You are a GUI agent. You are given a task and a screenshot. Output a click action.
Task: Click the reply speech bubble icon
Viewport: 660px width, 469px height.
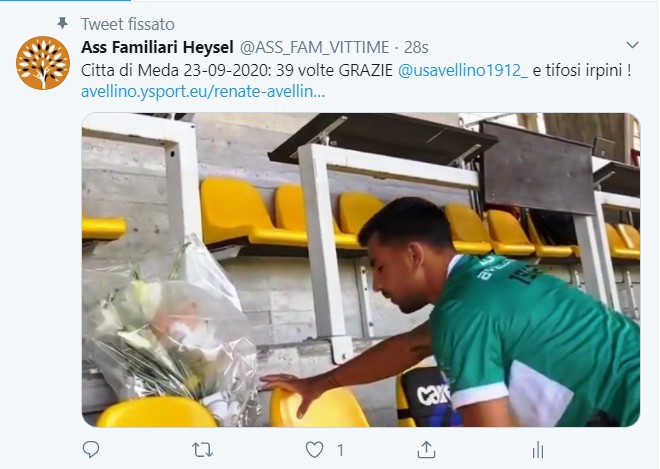(x=91, y=449)
